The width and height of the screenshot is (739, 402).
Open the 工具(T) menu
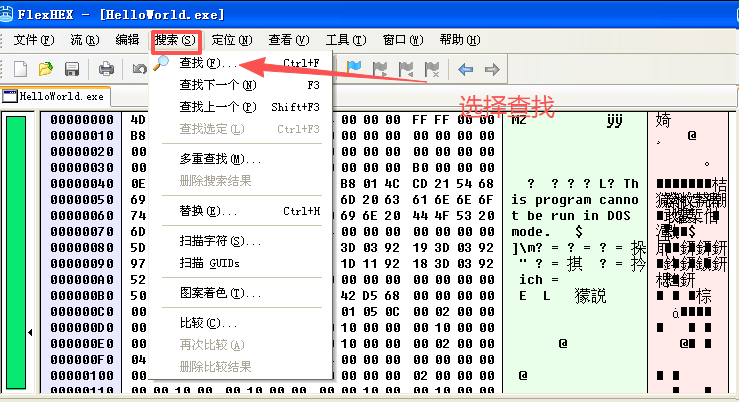coord(346,40)
